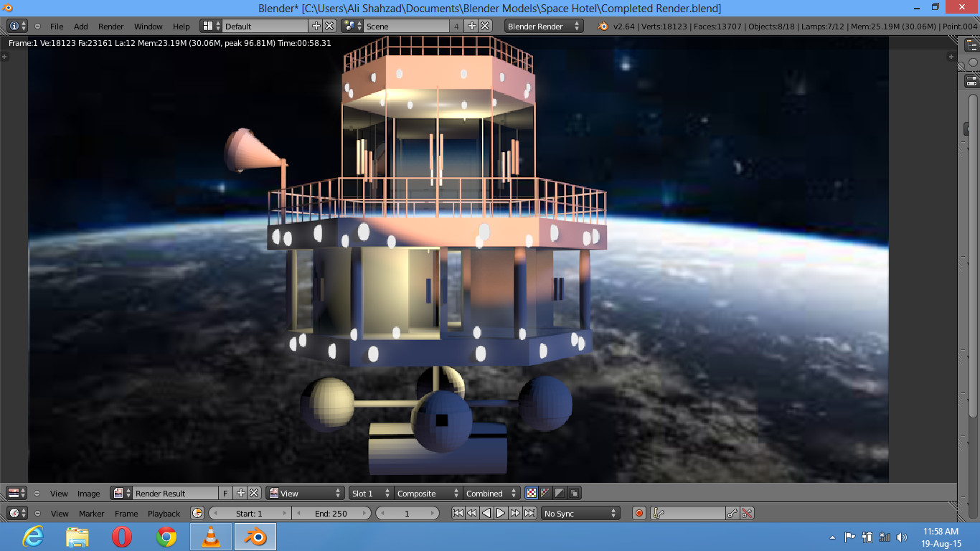This screenshot has width=980, height=551.
Task: Play the animation forward
Action: (501, 514)
